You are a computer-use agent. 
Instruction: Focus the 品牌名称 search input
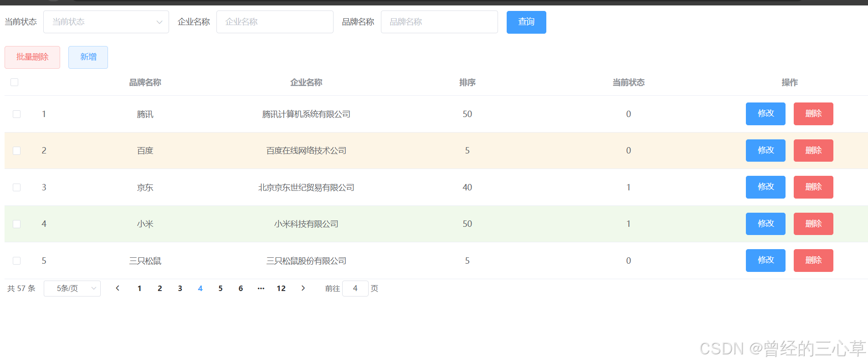point(439,22)
